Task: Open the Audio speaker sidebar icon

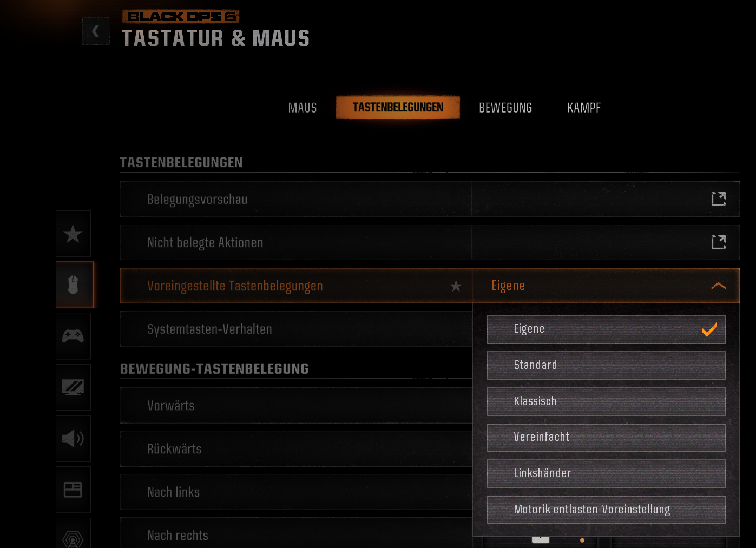Action: tap(73, 438)
